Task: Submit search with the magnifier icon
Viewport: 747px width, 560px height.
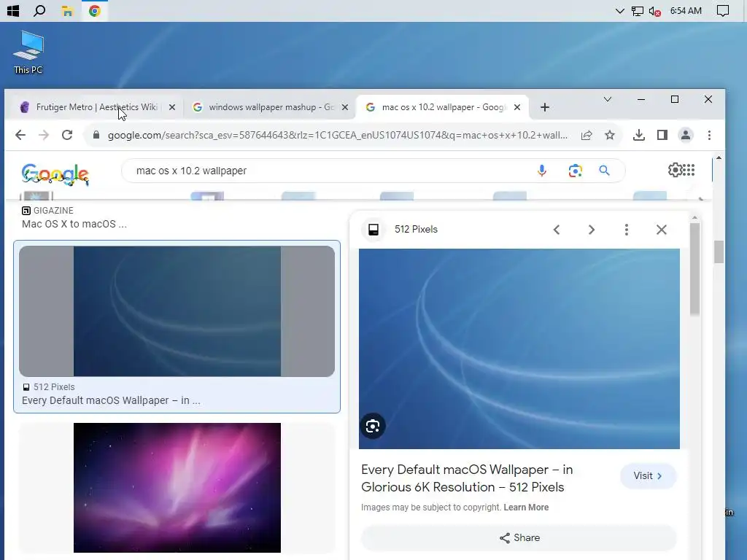Action: [604, 171]
